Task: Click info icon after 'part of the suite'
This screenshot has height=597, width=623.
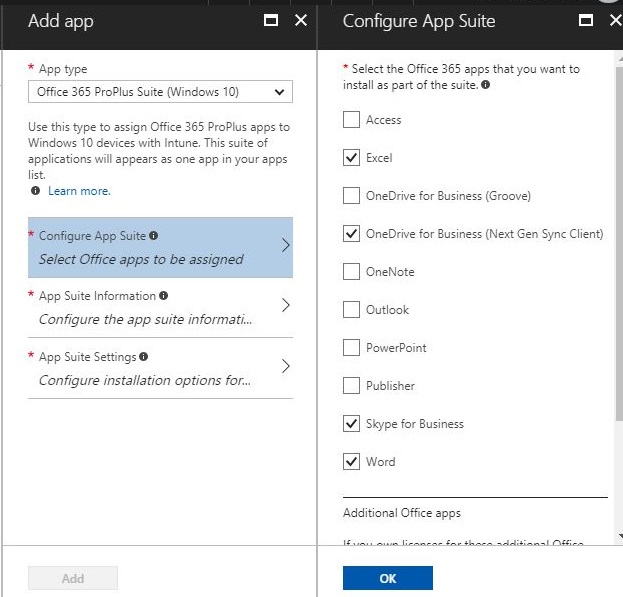Action: pyautogui.click(x=486, y=85)
